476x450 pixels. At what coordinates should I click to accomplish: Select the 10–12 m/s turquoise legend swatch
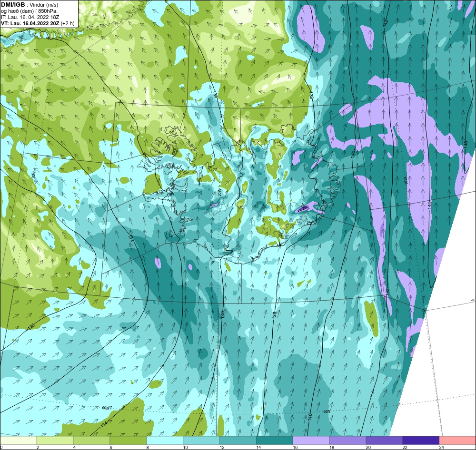[201, 440]
